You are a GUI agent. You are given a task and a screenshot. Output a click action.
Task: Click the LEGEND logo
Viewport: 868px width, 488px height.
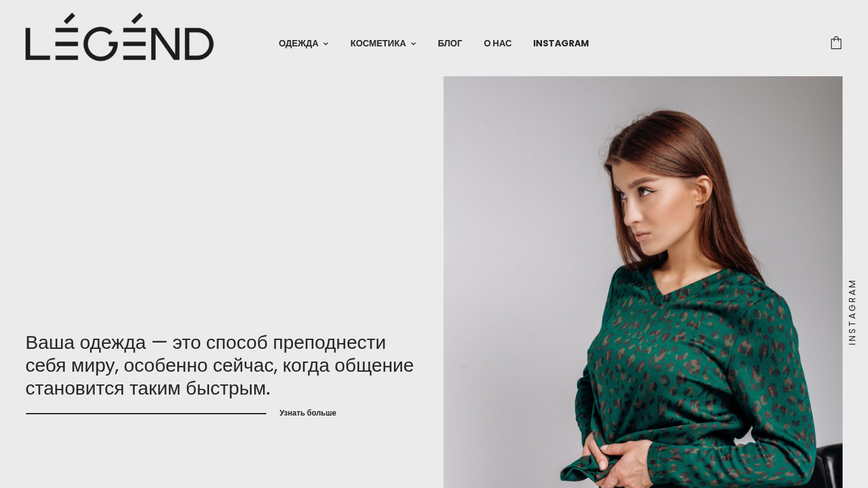coord(119,37)
